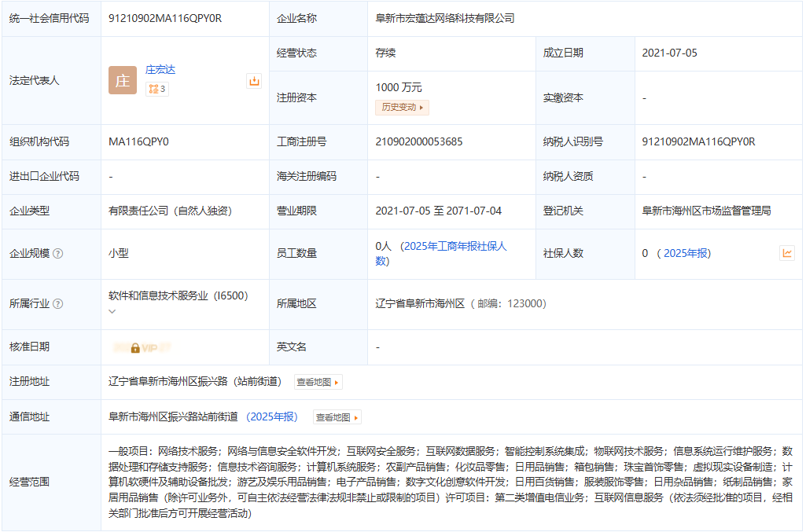
Task: Open the 庄宏达 legal representative link
Action: click(x=160, y=69)
